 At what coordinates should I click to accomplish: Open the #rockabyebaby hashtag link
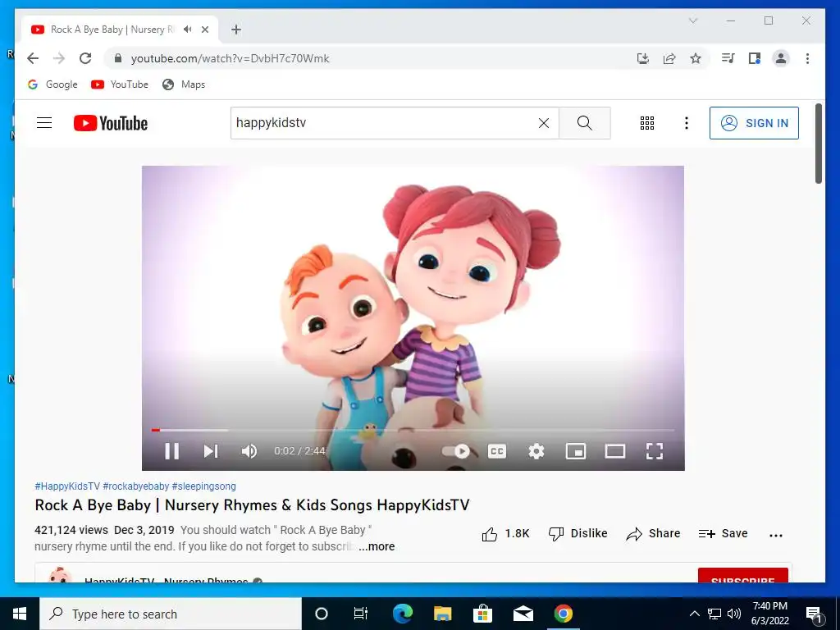[x=135, y=486]
